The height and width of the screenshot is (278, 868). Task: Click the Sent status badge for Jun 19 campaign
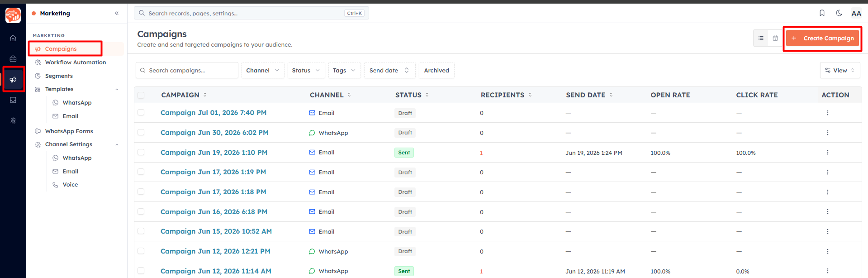[404, 153]
